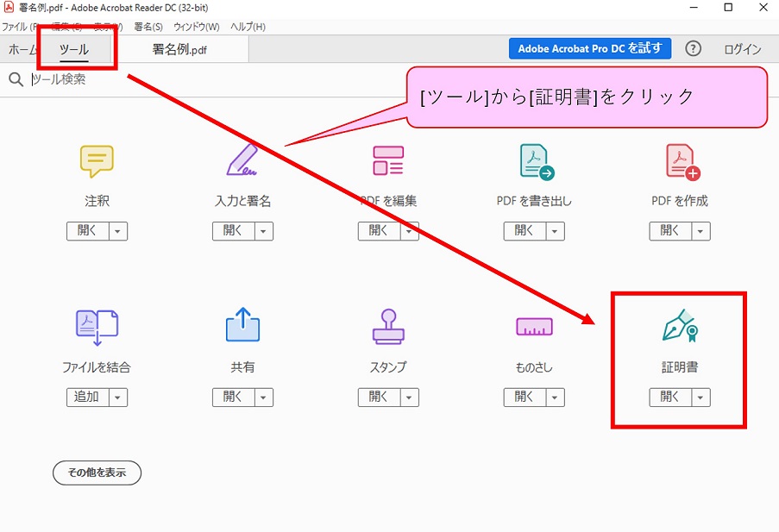Select the ファイルを結合 combine icon

(x=97, y=327)
